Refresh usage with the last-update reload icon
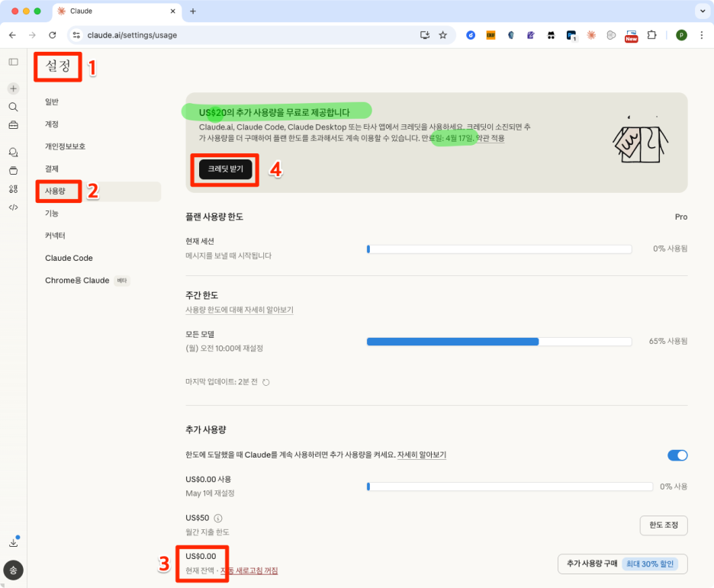Image resolution: width=714 pixels, height=588 pixels. [x=266, y=382]
